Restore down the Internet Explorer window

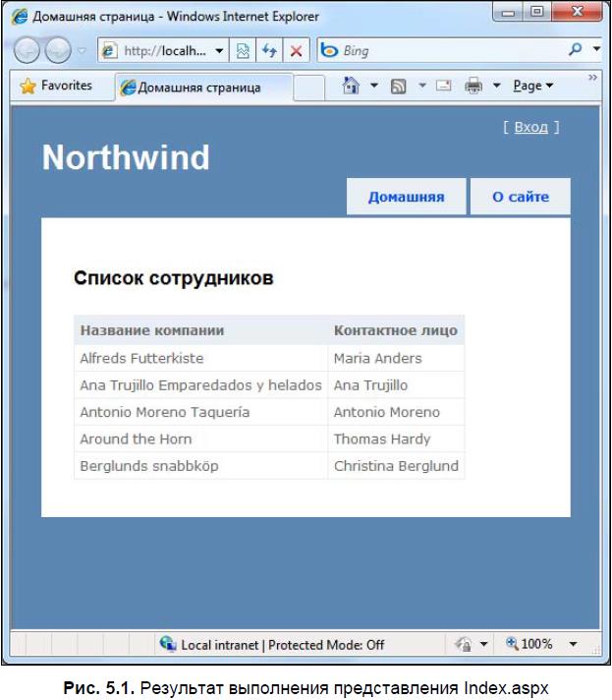pyautogui.click(x=537, y=12)
